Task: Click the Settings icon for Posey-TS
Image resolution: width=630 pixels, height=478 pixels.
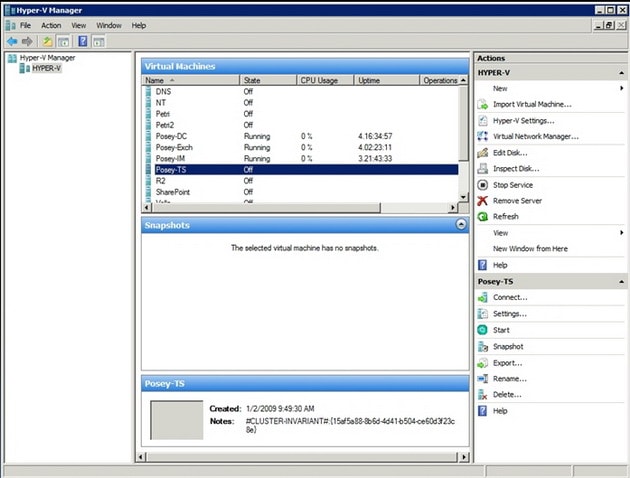Action: pos(483,314)
